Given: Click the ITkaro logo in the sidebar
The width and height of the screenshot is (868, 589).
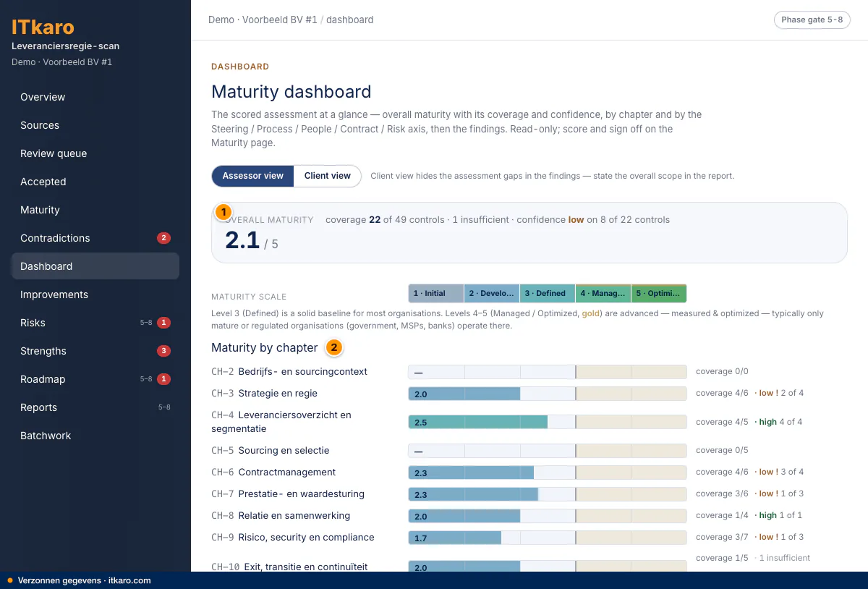Looking at the screenshot, I should click(x=43, y=27).
